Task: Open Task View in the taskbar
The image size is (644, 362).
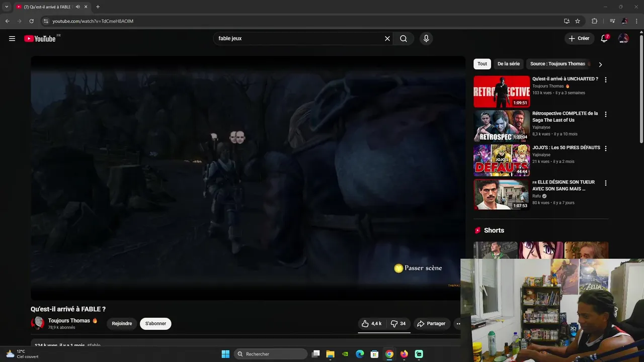Action: 316,354
